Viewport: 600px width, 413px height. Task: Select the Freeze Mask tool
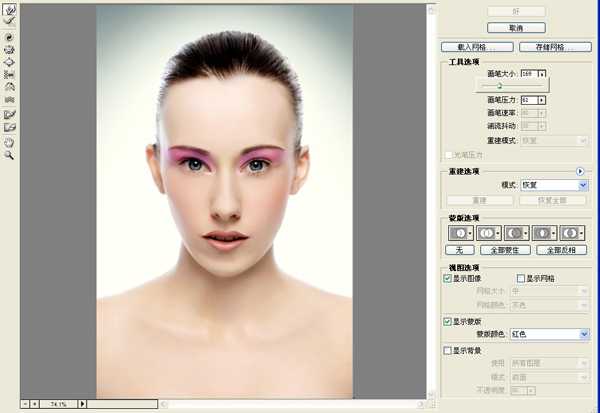click(x=9, y=114)
